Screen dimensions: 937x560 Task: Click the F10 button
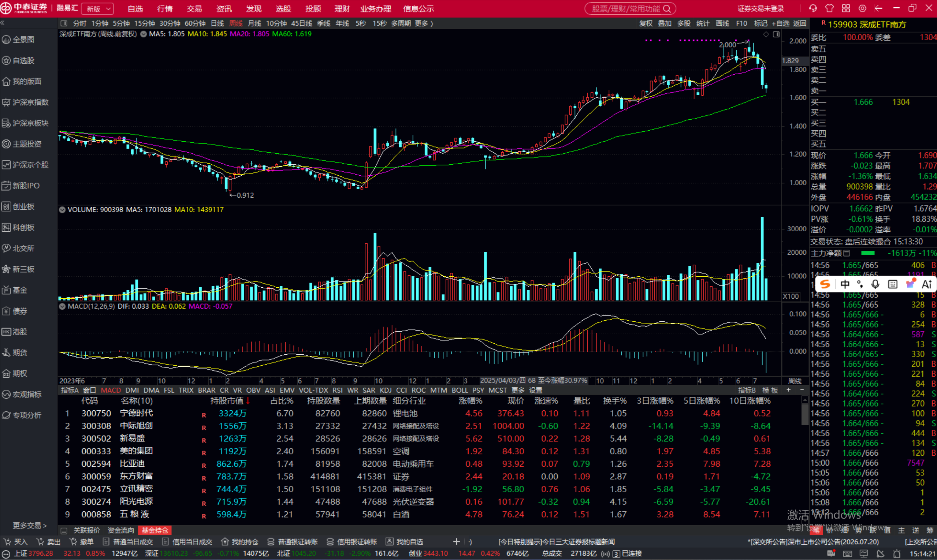(741, 23)
